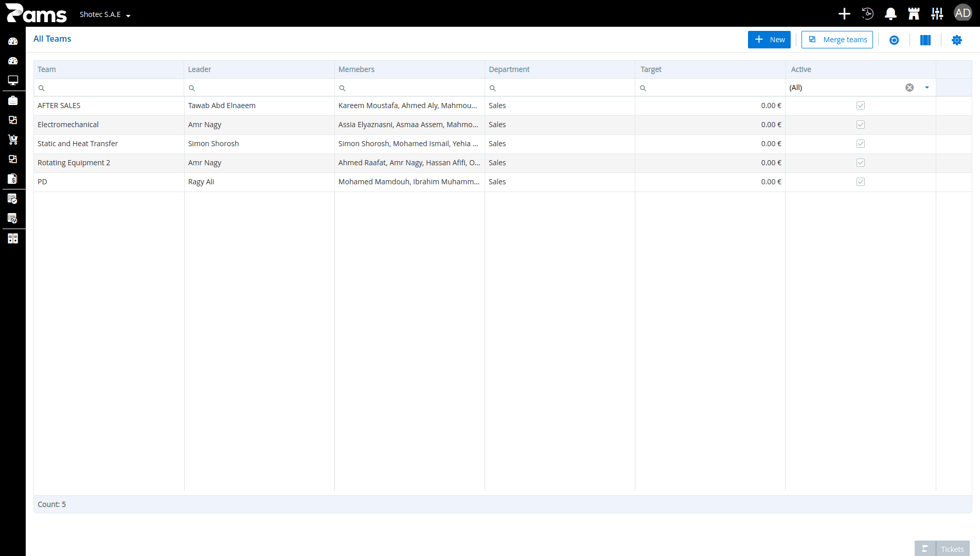The width and height of the screenshot is (980, 556).
Task: Focus the Target filter search field
Action: click(x=710, y=88)
